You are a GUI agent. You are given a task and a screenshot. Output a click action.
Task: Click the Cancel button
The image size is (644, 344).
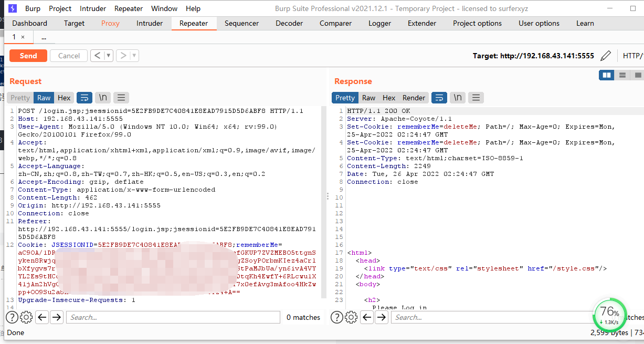pos(69,56)
